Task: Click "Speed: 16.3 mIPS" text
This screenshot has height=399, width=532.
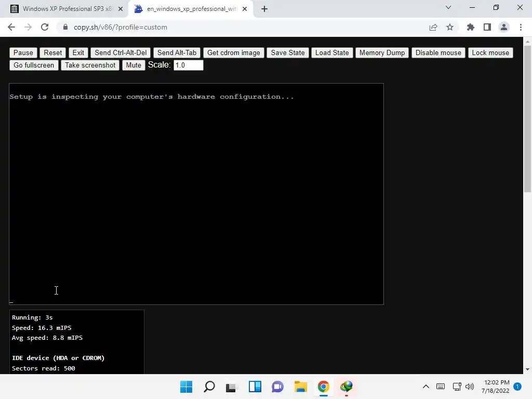Action: click(42, 328)
